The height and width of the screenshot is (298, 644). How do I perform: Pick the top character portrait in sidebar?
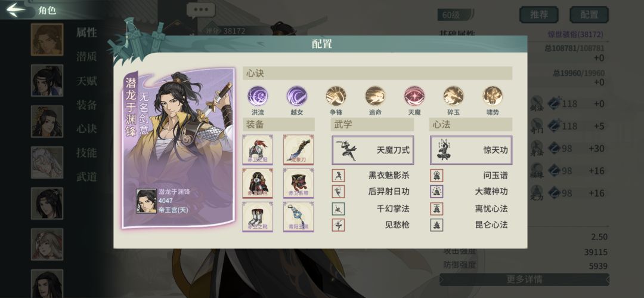tap(47, 39)
